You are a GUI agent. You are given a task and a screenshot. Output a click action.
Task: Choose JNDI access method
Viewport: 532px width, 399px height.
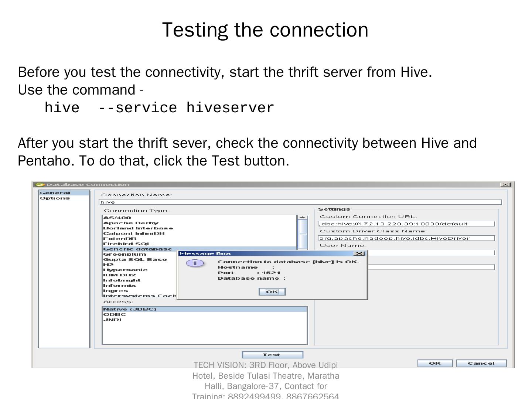112,320
